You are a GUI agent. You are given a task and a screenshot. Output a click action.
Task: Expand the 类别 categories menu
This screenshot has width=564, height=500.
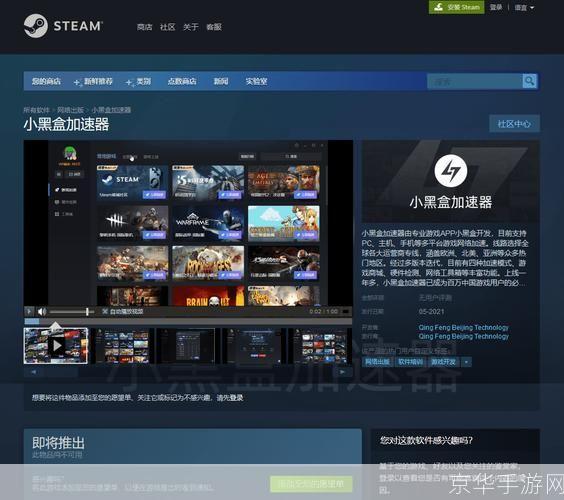[138, 82]
